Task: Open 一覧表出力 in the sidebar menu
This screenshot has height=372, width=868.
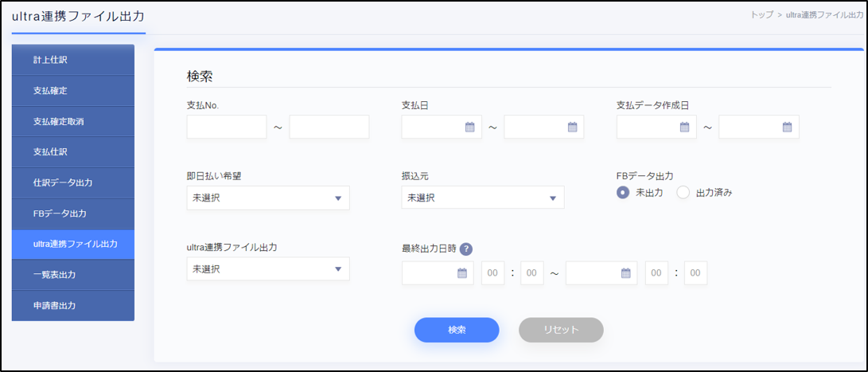Action: [73, 275]
